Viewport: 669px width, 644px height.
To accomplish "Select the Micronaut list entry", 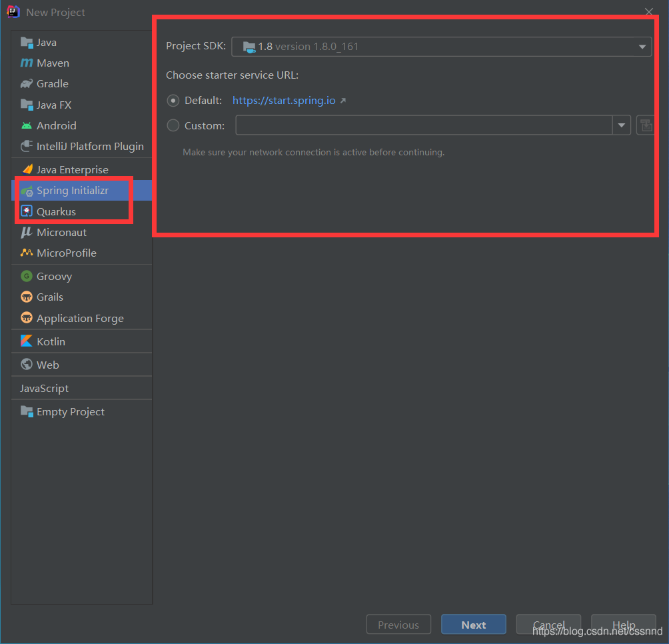I will coord(81,232).
